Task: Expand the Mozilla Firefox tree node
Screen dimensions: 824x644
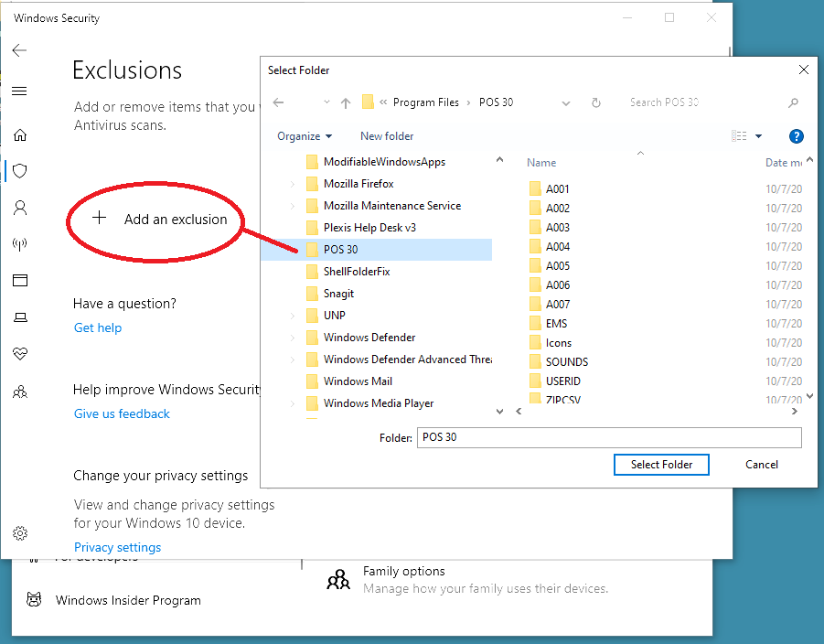Action: (x=293, y=184)
